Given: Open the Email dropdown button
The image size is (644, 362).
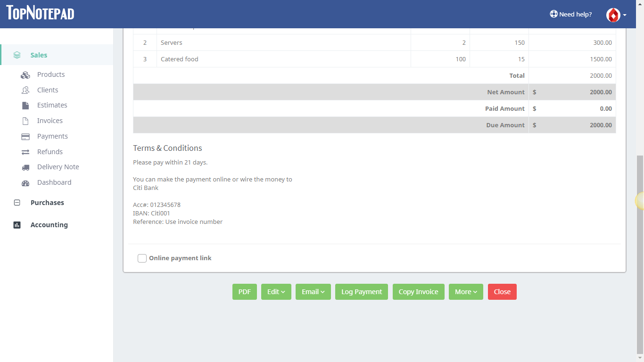Looking at the screenshot, I should (313, 292).
